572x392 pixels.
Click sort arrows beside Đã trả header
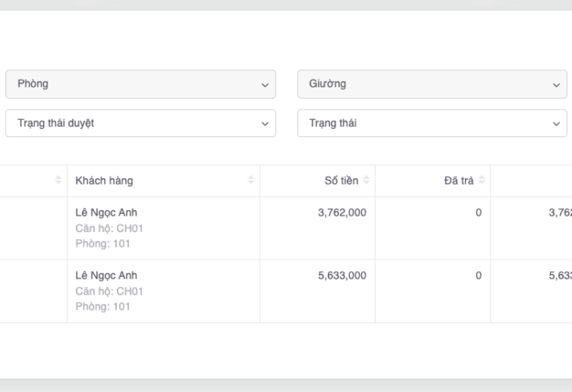(x=481, y=180)
